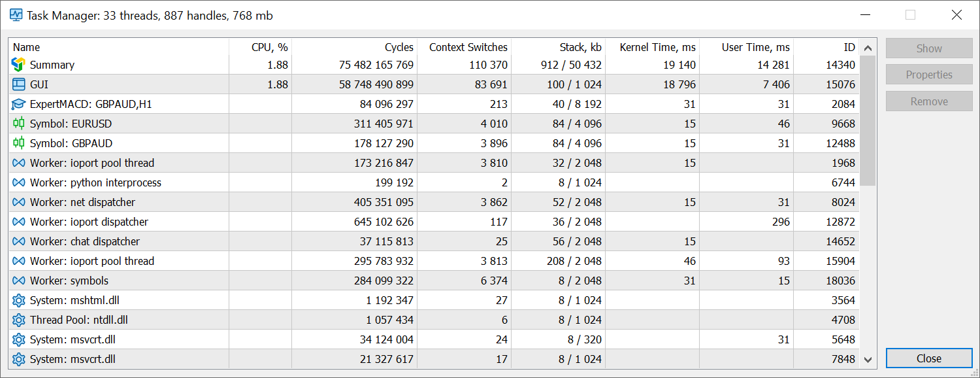
Task: Click the Close button
Action: pyautogui.click(x=929, y=358)
